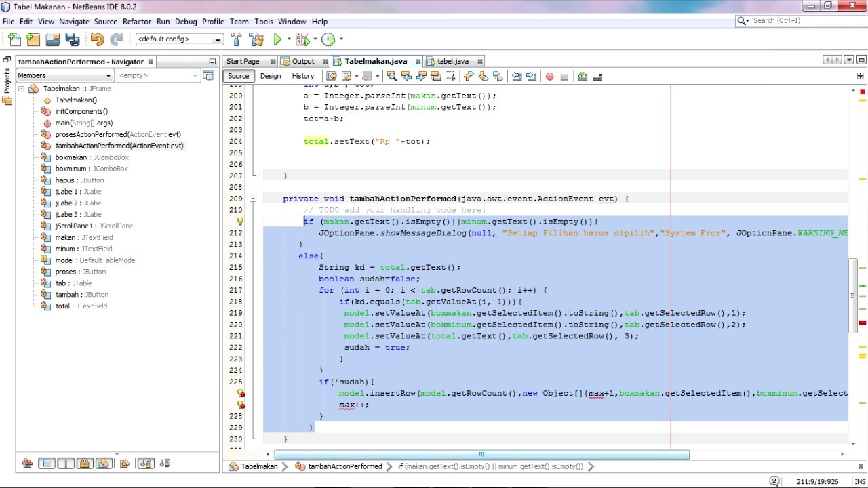
Task: Toggle Show Non-Public Members filter
Action: [x=85, y=464]
